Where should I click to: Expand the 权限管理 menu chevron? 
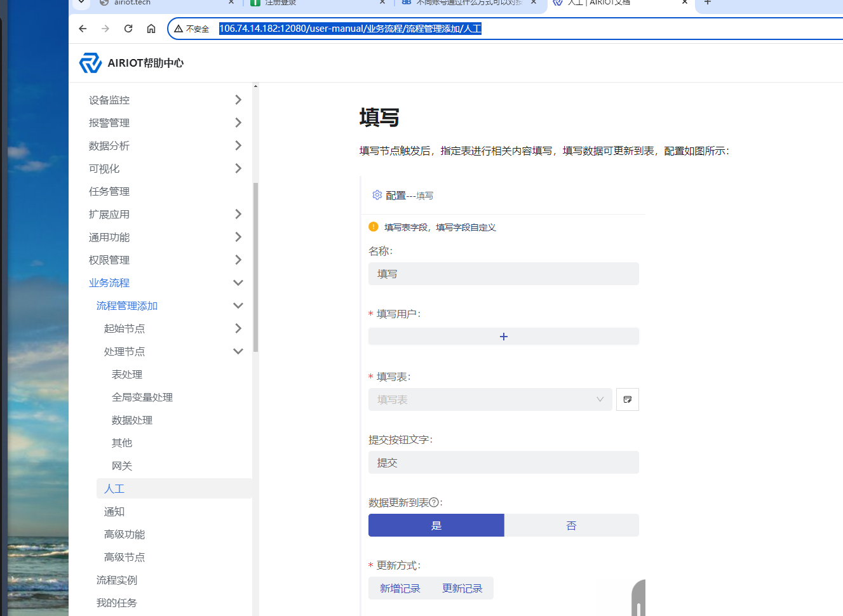coord(238,260)
